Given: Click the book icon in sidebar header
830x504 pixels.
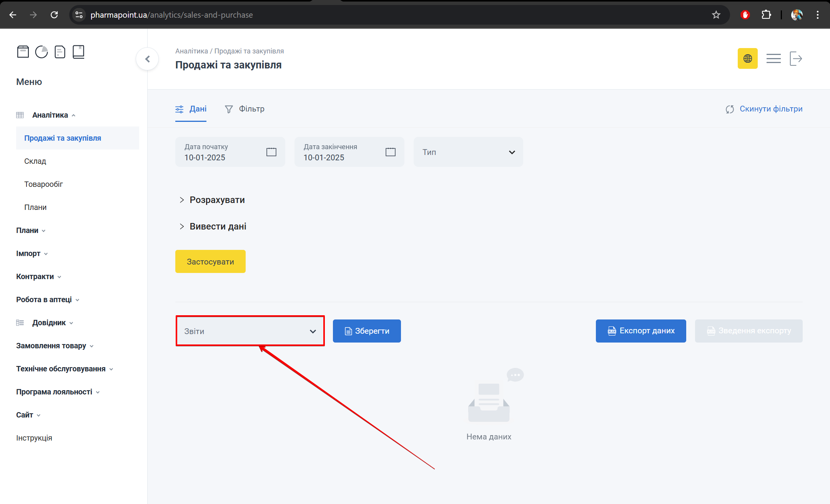Looking at the screenshot, I should pos(78,52).
